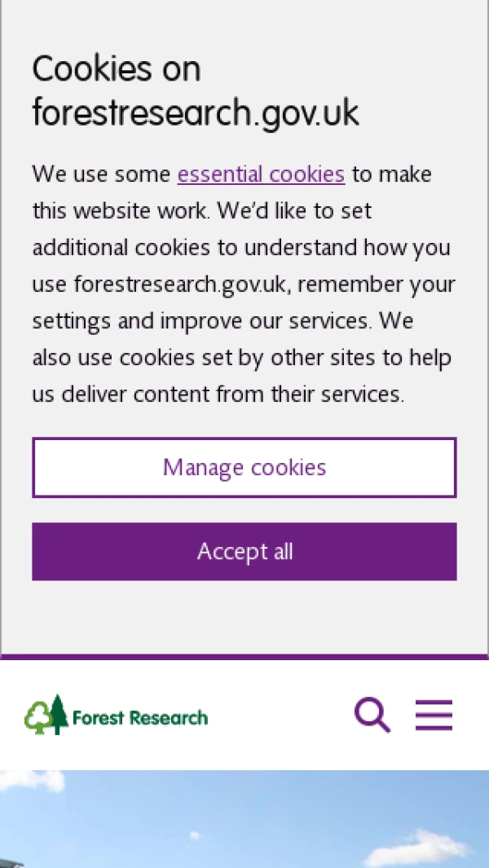Image resolution: width=489 pixels, height=868 pixels.
Task: Click the "Cookies on" heading line
Action: pyautogui.click(x=117, y=68)
